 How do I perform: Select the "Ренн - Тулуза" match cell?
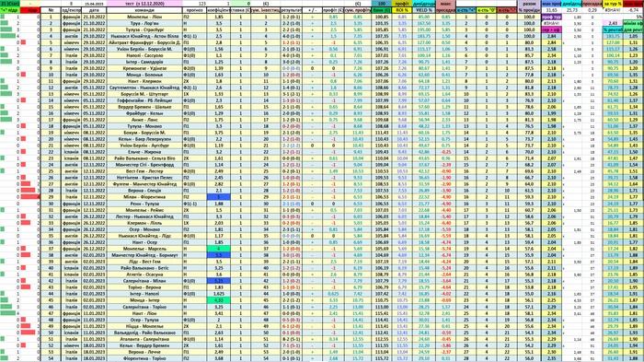coord(144,204)
